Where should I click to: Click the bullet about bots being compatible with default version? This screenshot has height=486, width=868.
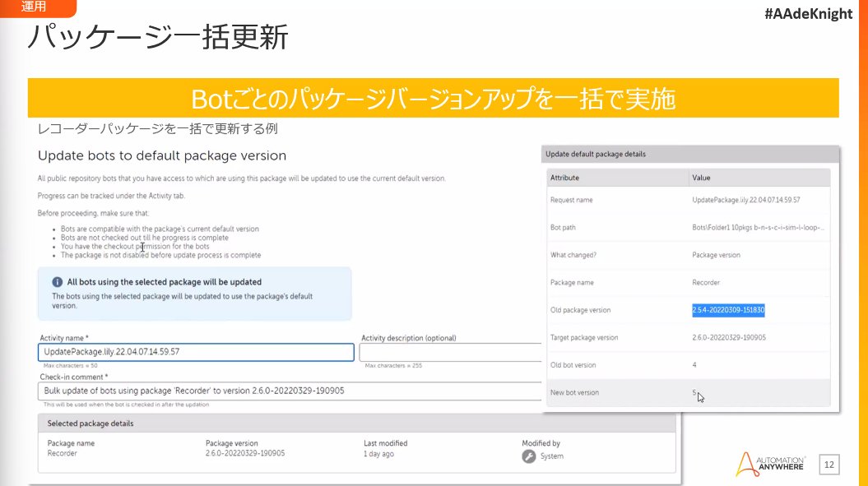tap(160, 229)
